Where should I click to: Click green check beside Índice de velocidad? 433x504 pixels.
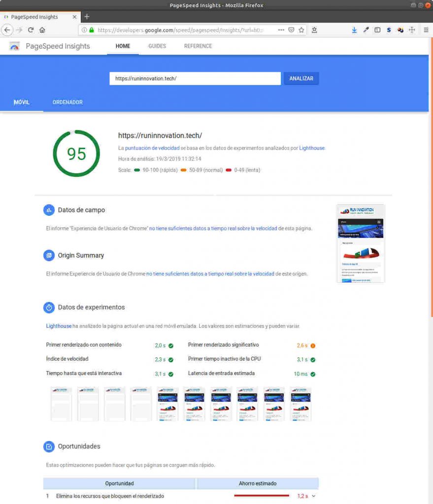pyautogui.click(x=171, y=360)
